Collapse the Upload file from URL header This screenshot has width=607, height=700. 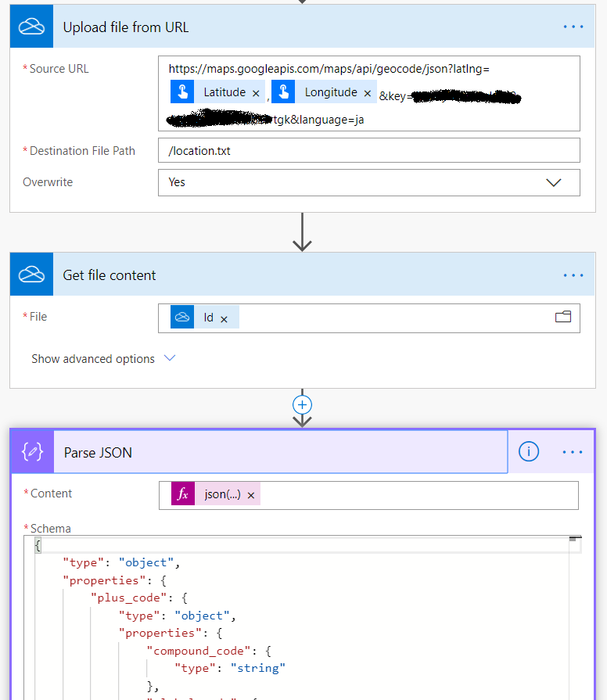[x=303, y=27]
